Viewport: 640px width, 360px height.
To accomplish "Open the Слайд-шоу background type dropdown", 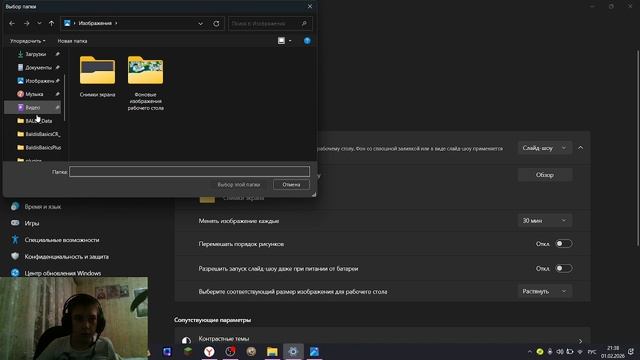I will (x=544, y=148).
